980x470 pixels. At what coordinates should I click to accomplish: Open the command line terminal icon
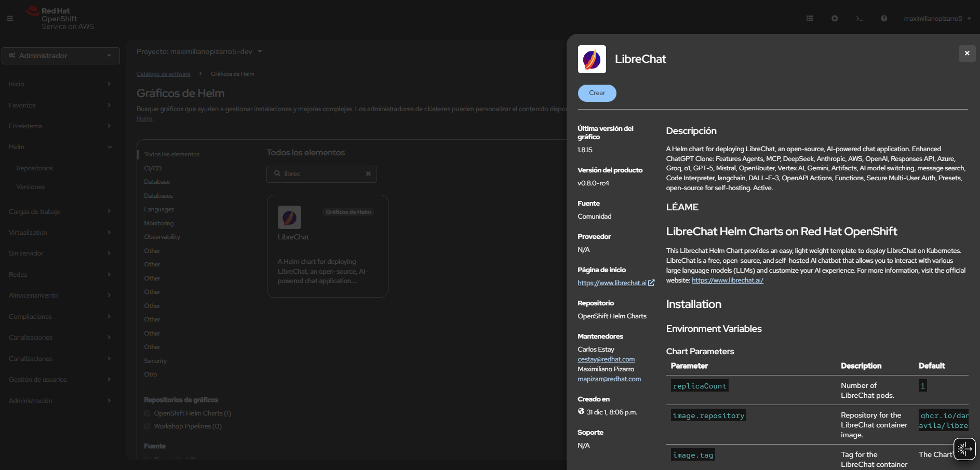[x=859, y=18]
